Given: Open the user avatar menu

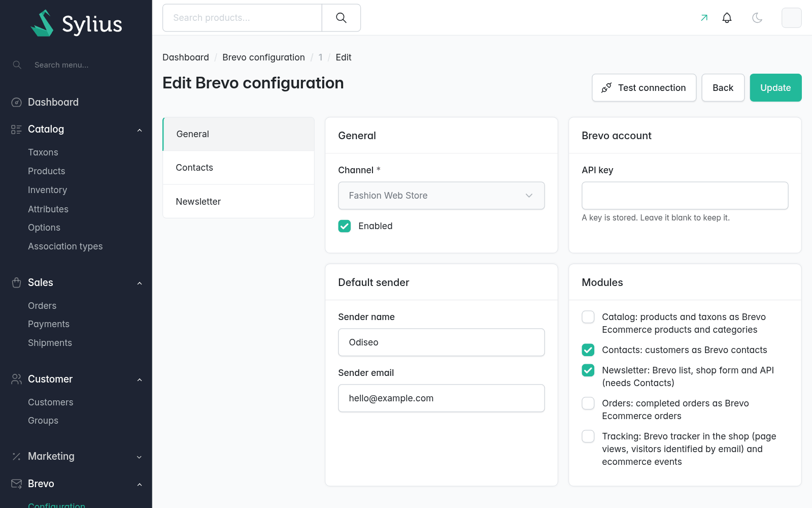Looking at the screenshot, I should pyautogui.click(x=791, y=18).
